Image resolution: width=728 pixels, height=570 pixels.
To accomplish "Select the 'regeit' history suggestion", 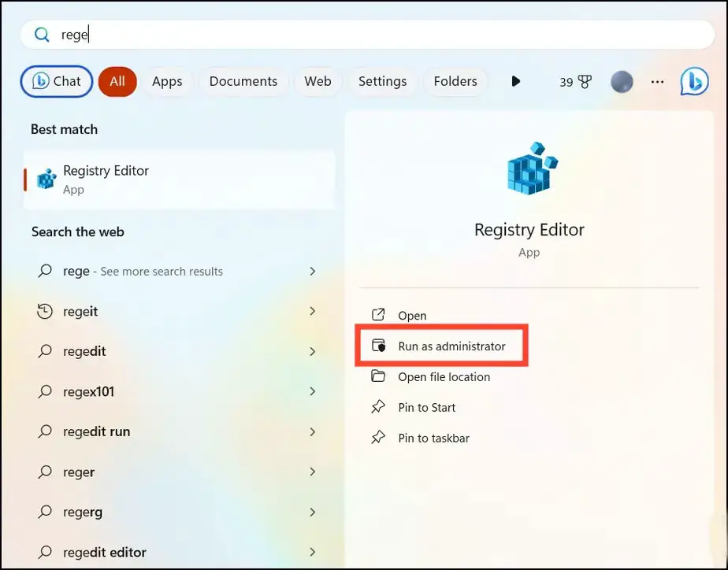I will 80,312.
